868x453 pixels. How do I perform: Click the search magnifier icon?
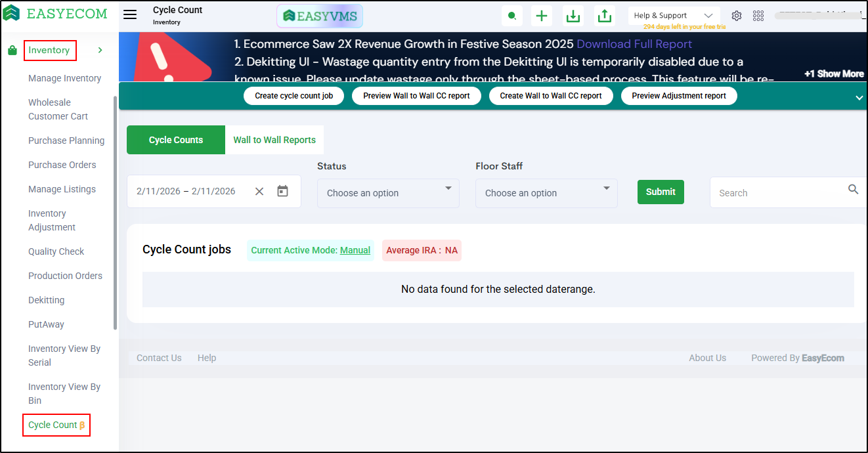pos(853,190)
